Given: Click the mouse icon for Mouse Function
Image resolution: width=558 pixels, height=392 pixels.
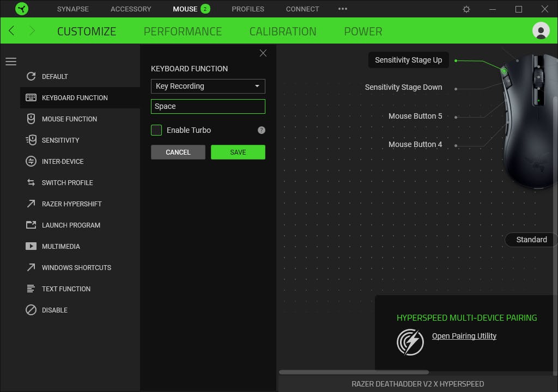Looking at the screenshot, I should (x=31, y=119).
